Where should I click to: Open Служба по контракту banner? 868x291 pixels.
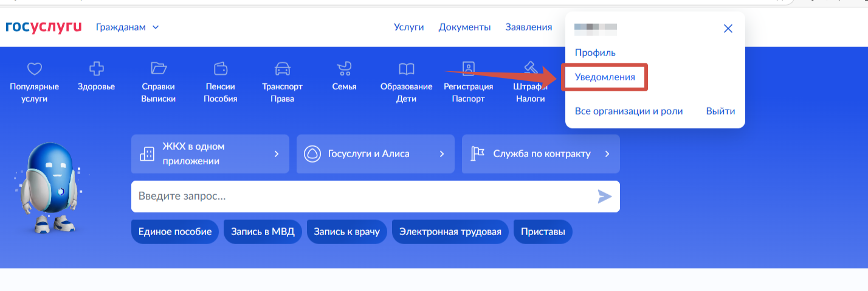(540, 154)
